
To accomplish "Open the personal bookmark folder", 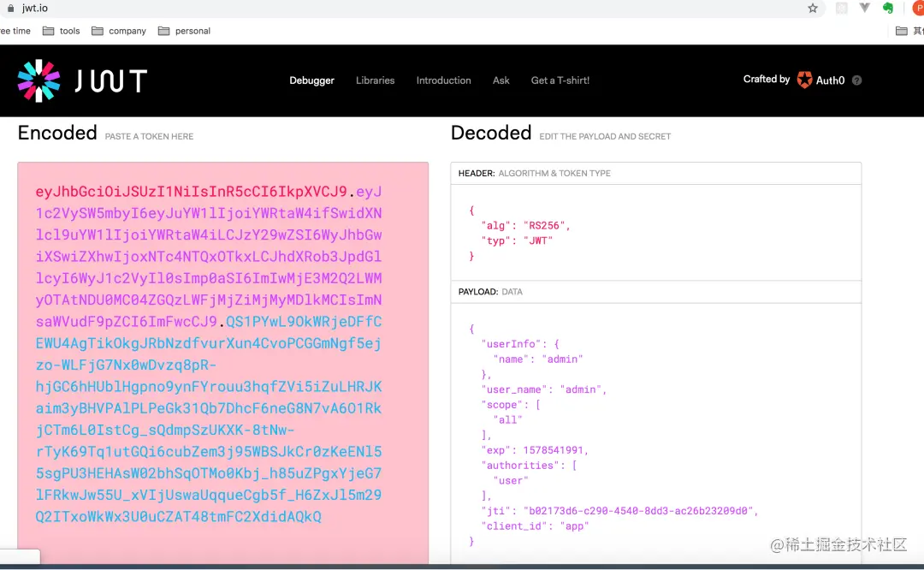I will [x=185, y=31].
